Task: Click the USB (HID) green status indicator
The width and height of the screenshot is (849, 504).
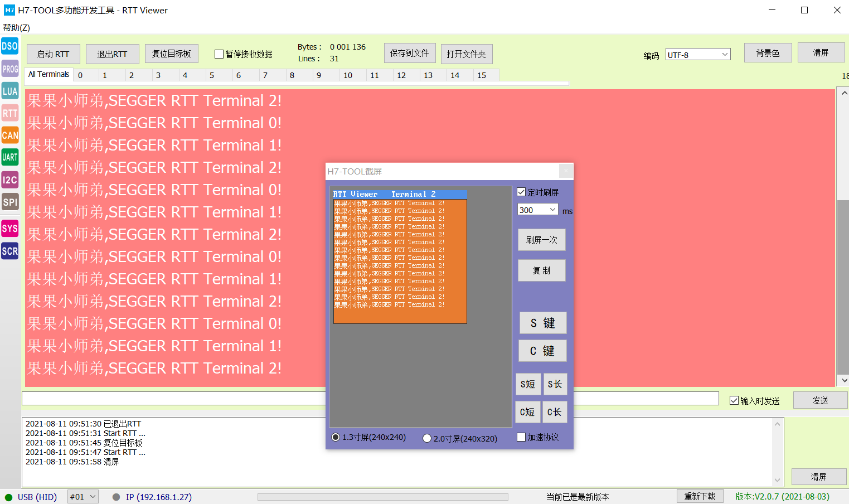Action: pos(8,497)
